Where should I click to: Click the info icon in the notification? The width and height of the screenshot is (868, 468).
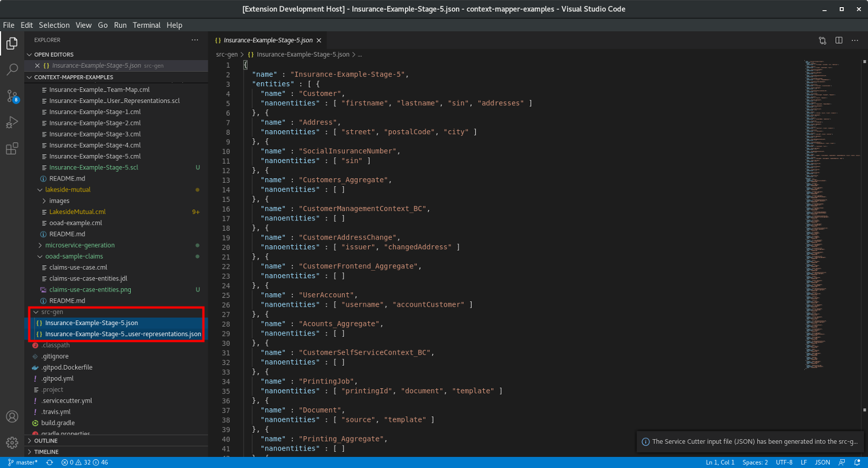tap(645, 441)
